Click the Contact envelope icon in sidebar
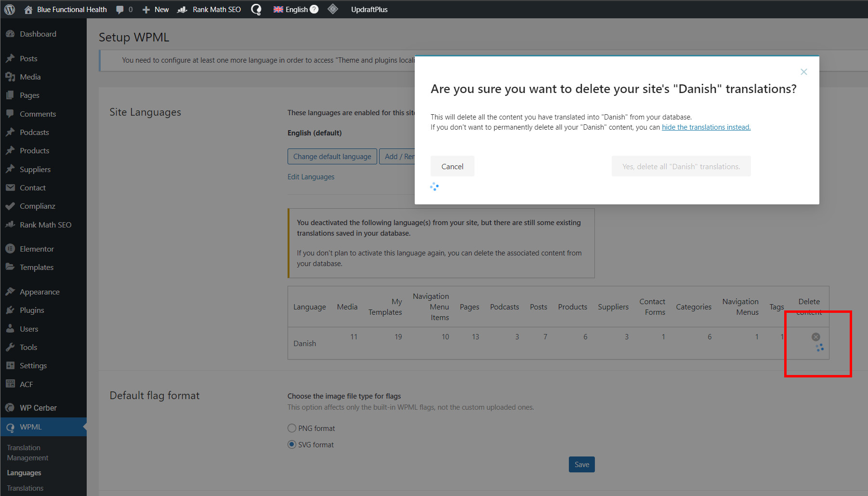This screenshot has height=496, width=868. pos(10,188)
